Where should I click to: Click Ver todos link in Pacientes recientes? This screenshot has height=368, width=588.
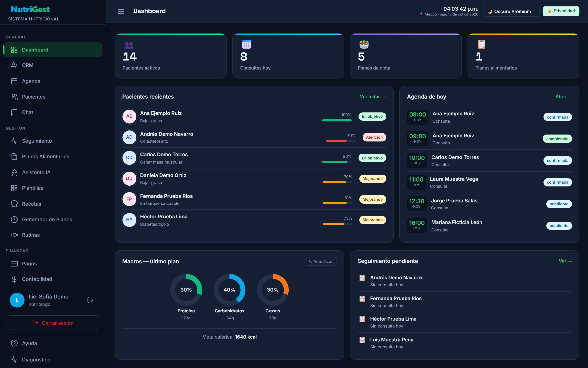coord(373,97)
